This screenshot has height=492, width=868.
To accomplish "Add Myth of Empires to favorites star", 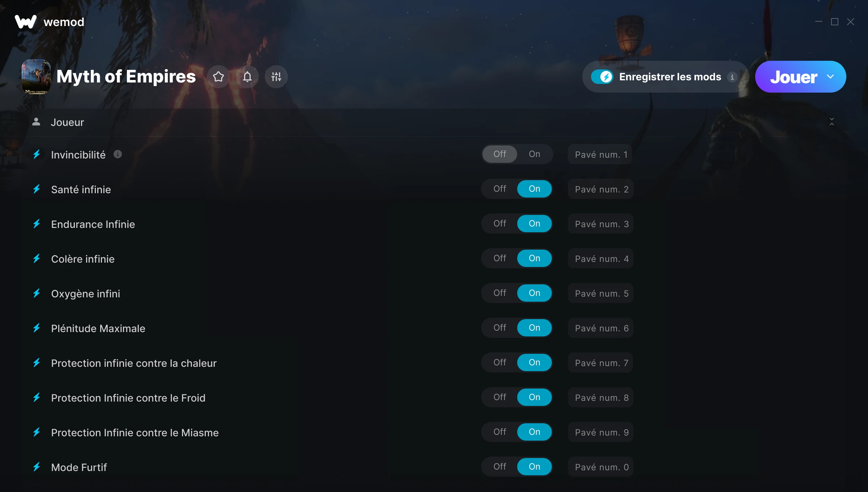I will 218,77.
